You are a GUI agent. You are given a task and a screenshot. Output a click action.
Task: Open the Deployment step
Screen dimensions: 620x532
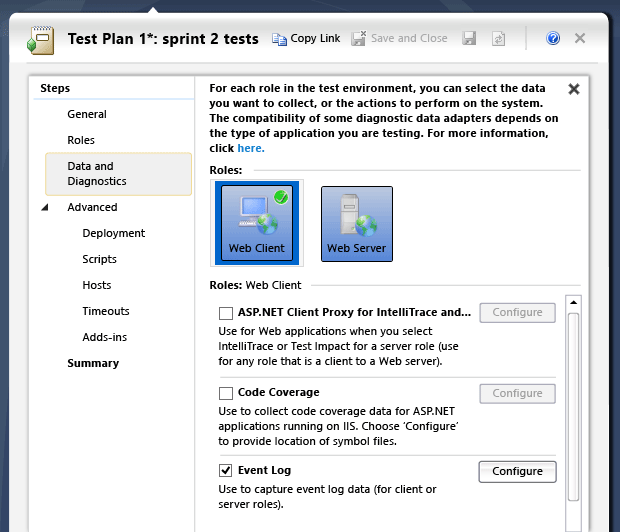click(x=113, y=233)
